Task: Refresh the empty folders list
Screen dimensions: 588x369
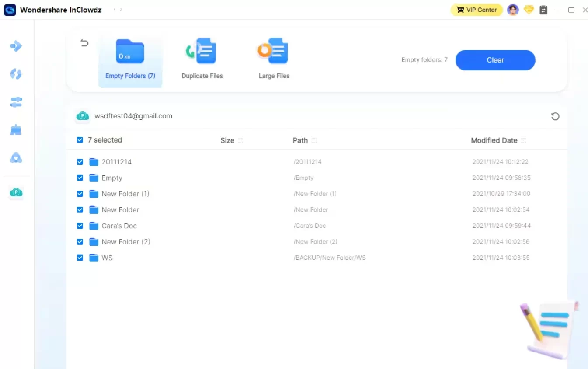Action: pyautogui.click(x=555, y=116)
